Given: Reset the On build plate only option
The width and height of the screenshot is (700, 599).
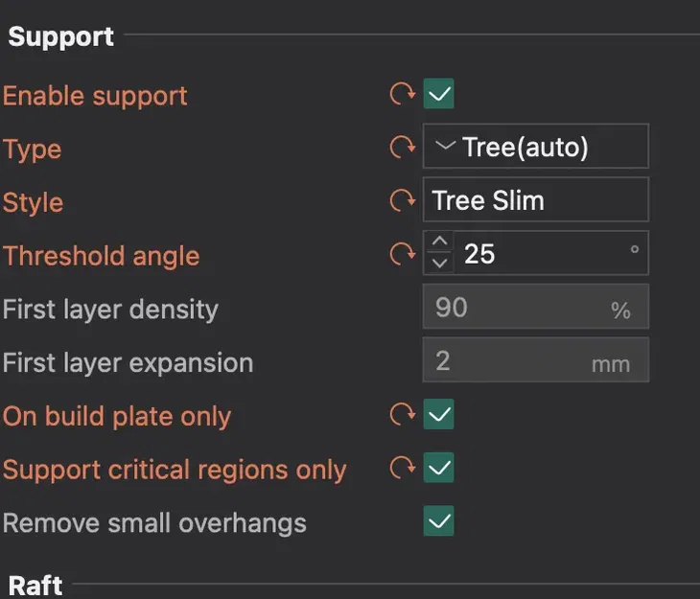Looking at the screenshot, I should tap(400, 415).
